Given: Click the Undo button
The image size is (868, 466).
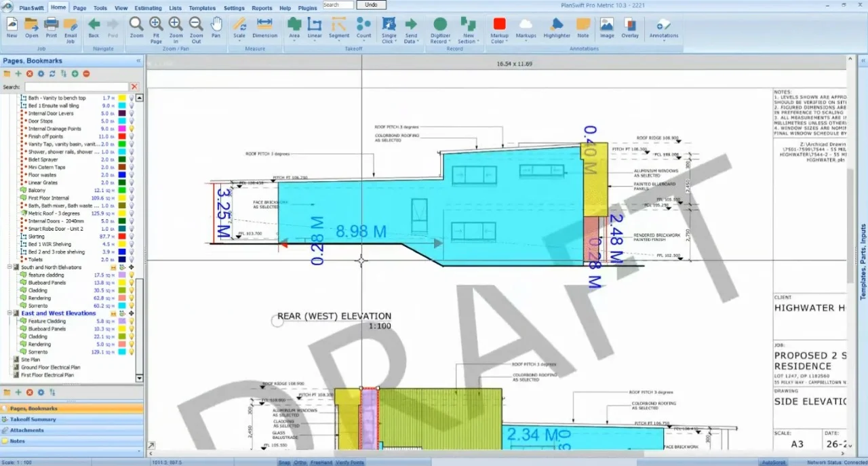Looking at the screenshot, I should [x=371, y=5].
